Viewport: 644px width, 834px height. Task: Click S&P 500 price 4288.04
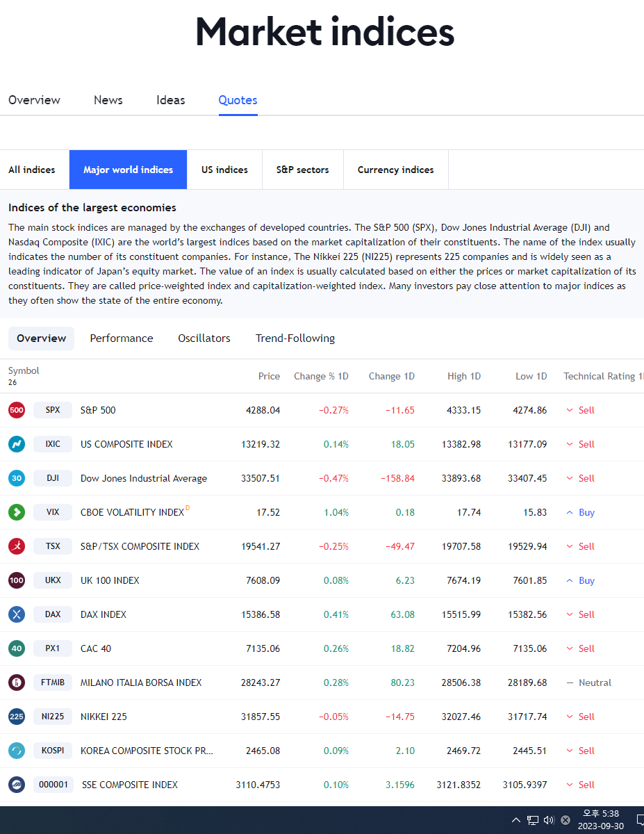coord(263,410)
